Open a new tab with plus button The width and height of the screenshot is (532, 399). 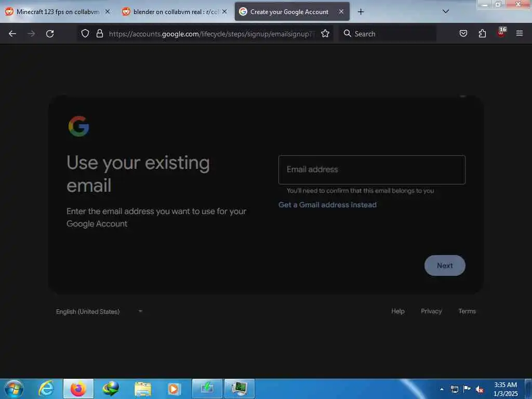tap(361, 12)
